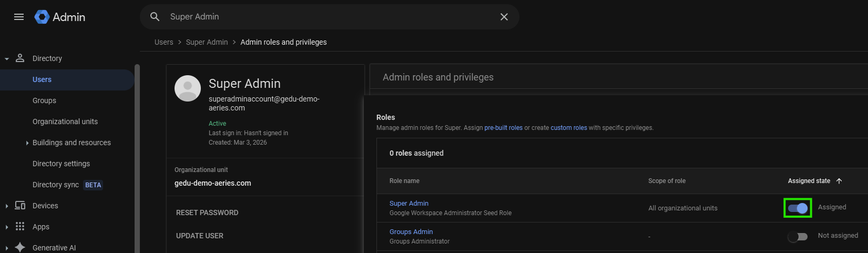Click the '0 roles assigned' text

(416, 153)
